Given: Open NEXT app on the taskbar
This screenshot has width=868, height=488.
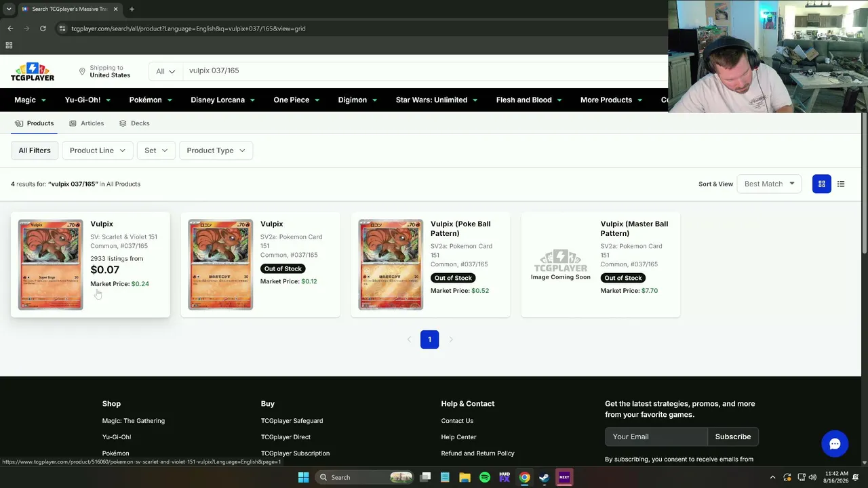Looking at the screenshot, I should pos(564,477).
